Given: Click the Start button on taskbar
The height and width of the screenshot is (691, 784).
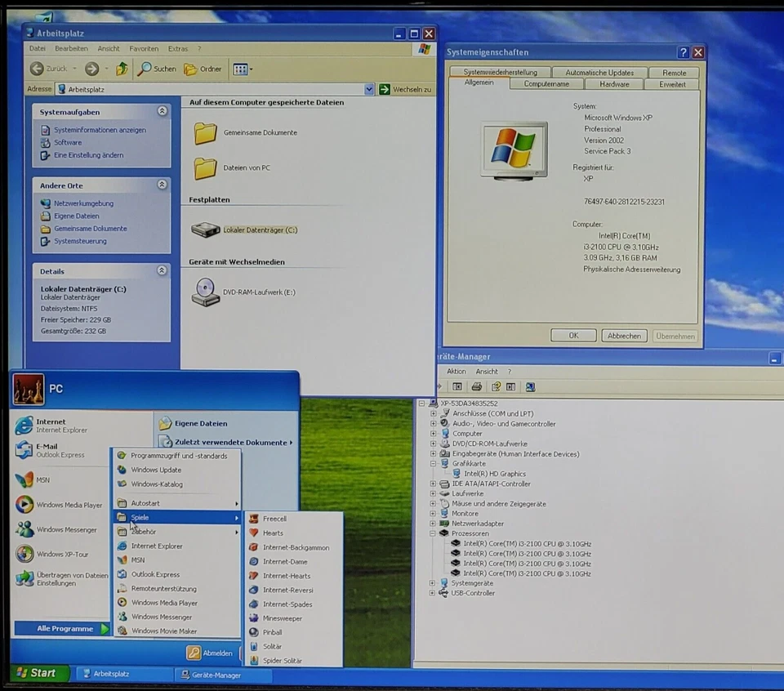Looking at the screenshot, I should (37, 673).
